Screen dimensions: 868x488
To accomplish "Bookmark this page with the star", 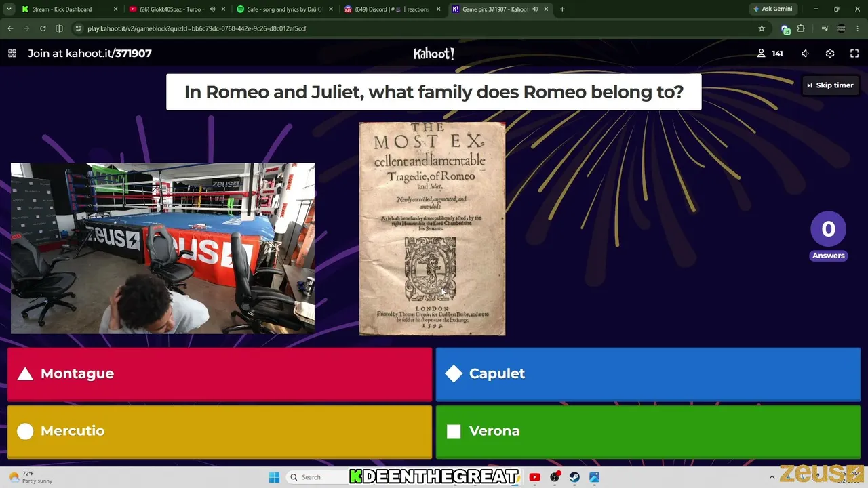I will tap(762, 28).
